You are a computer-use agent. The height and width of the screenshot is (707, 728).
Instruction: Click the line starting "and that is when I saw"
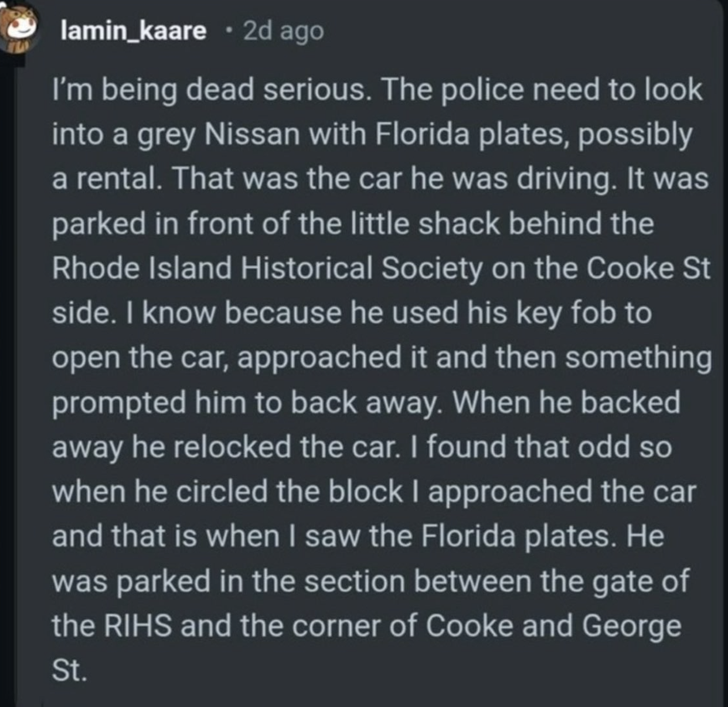click(358, 536)
